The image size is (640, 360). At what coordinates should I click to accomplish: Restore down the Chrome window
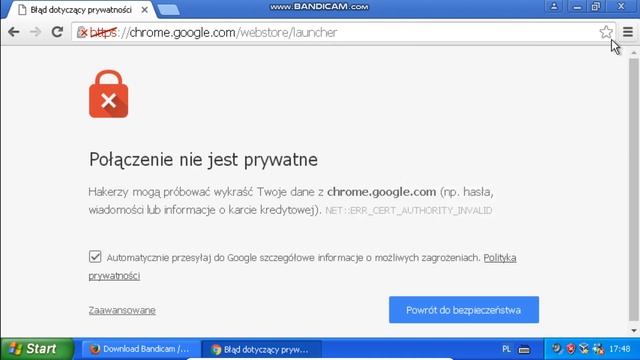[596, 6]
